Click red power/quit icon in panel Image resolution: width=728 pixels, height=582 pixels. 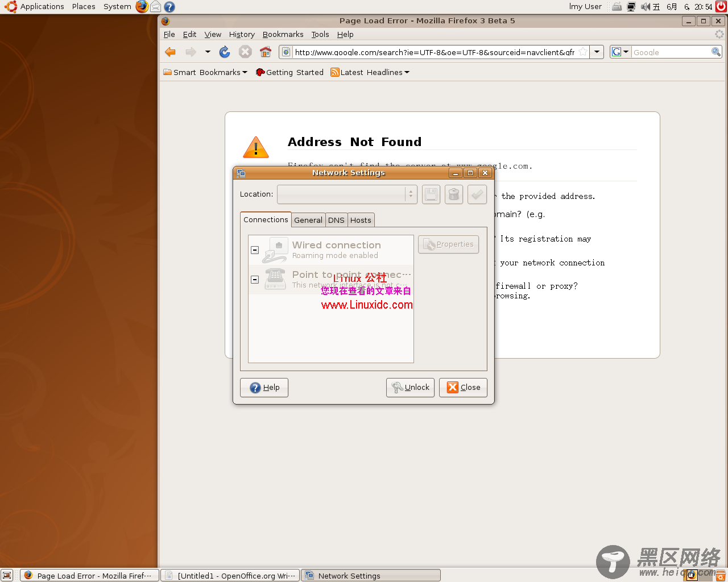[x=721, y=7]
